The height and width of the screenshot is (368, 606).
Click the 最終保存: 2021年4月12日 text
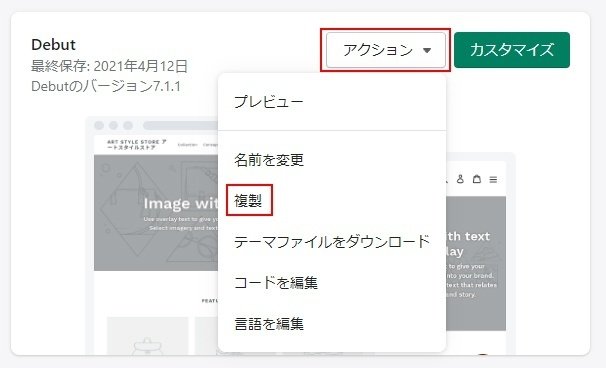click(x=109, y=66)
